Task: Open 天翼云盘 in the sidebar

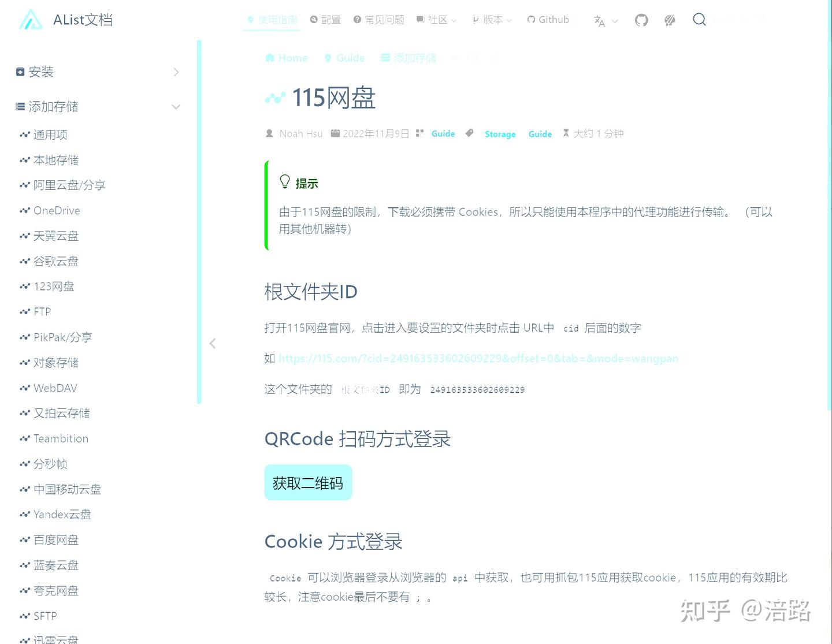Action: tap(50, 236)
